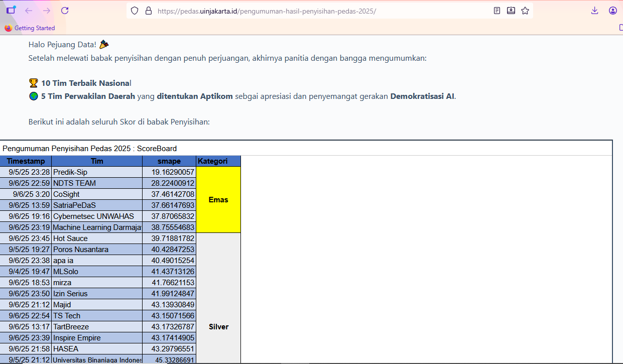Open the tracking protection shield icon
The width and height of the screenshot is (623, 364).
click(134, 11)
